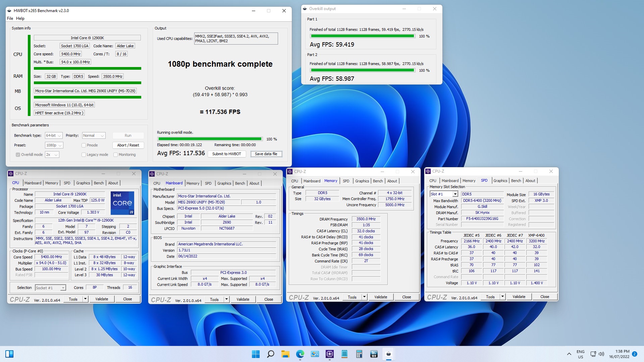The image size is (644, 362).
Task: Click the Core Voltage value 1.303 V
Action: tap(93, 213)
